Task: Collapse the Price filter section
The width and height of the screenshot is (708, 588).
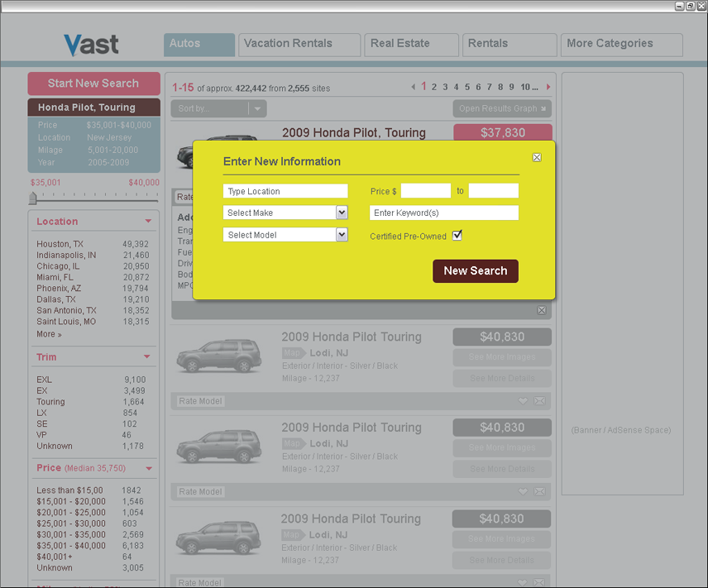Action: coord(149,468)
